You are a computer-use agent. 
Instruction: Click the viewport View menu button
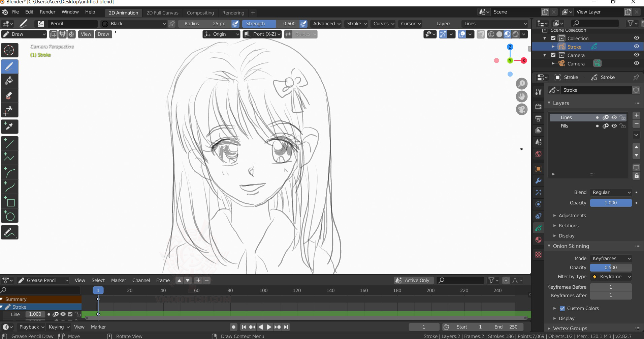click(86, 34)
